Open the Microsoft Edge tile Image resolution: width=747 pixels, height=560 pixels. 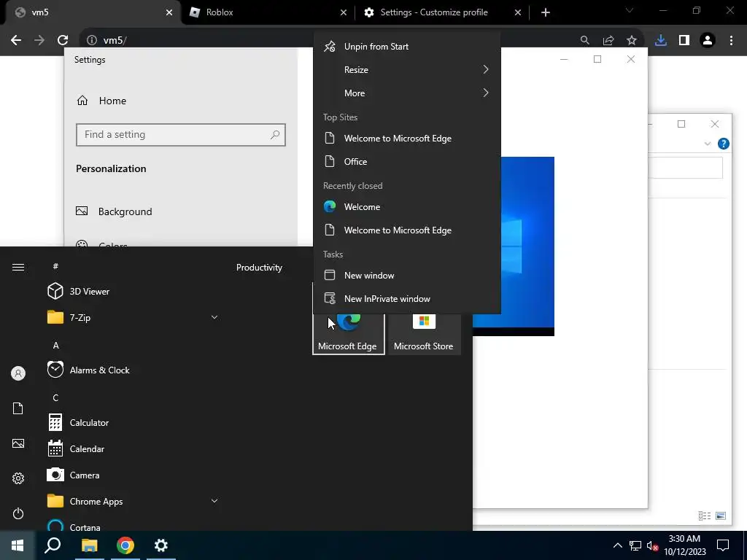(x=348, y=334)
